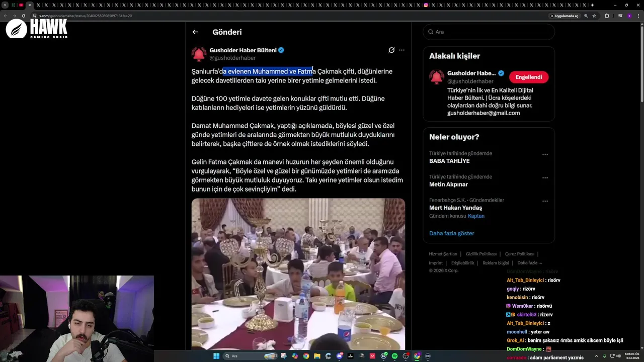644x362 pixels.
Task: Open File Explorer from the taskbar
Action: (317, 356)
